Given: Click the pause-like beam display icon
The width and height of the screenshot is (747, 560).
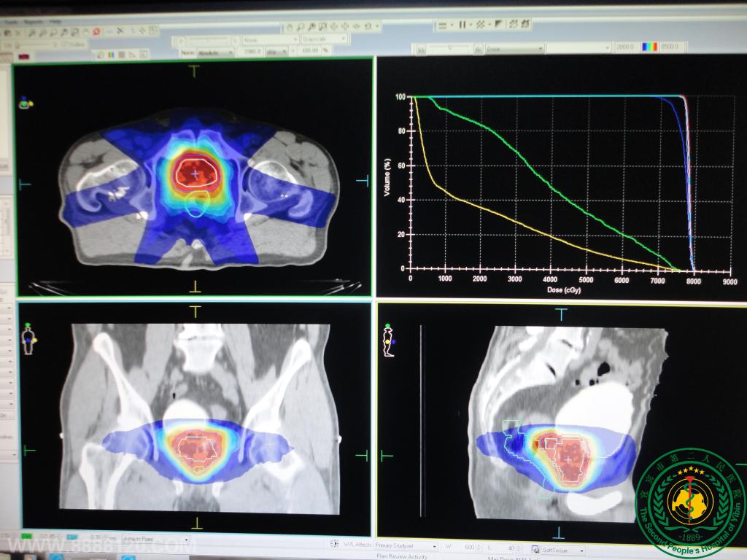Looking at the screenshot, I should pyautogui.click(x=462, y=25).
